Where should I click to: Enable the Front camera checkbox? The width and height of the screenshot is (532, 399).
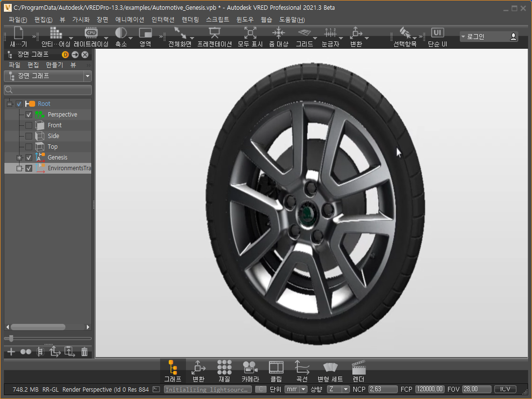click(29, 125)
